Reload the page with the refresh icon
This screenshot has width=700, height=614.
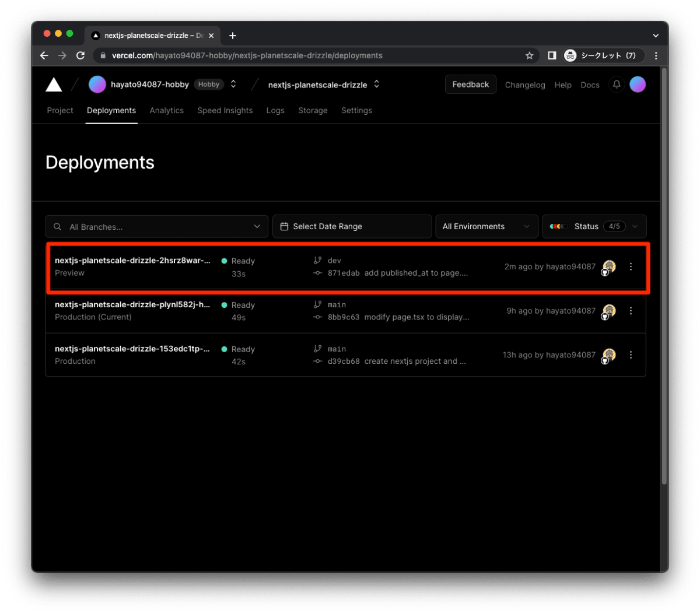point(80,55)
